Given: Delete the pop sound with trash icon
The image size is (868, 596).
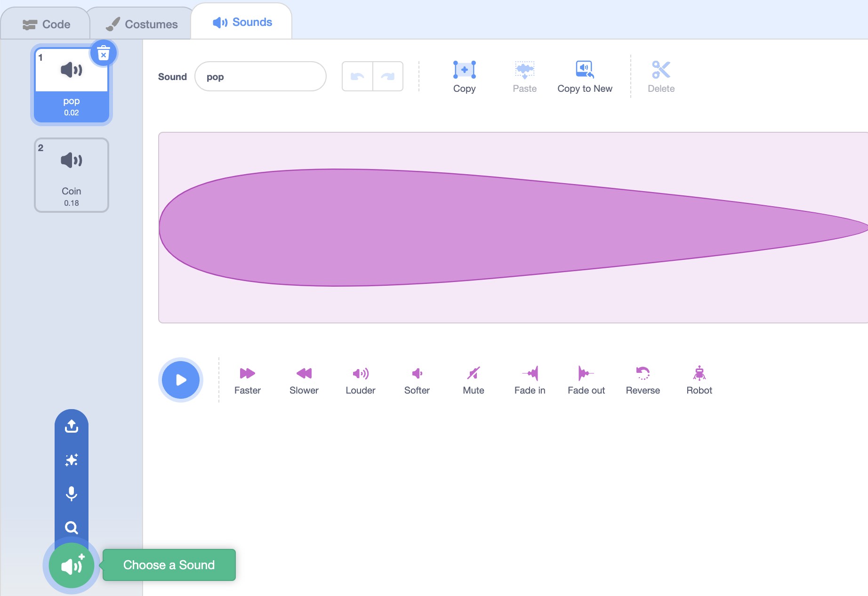Looking at the screenshot, I should point(104,53).
